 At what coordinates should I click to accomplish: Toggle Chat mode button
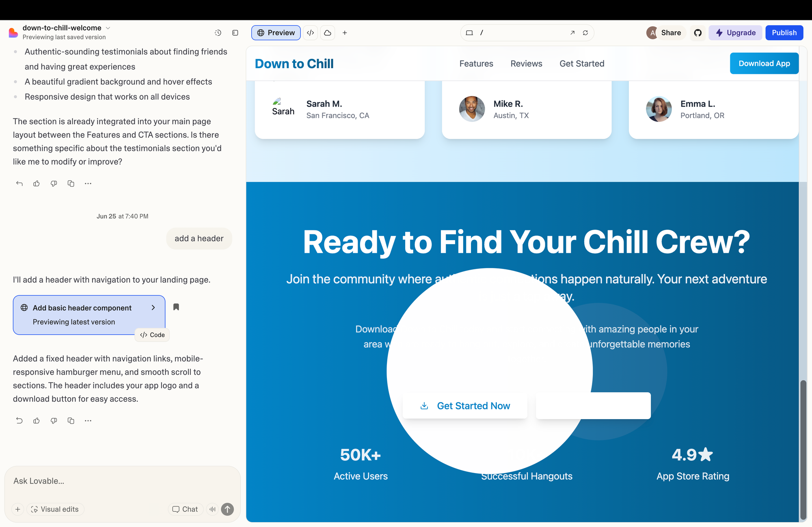(185, 509)
